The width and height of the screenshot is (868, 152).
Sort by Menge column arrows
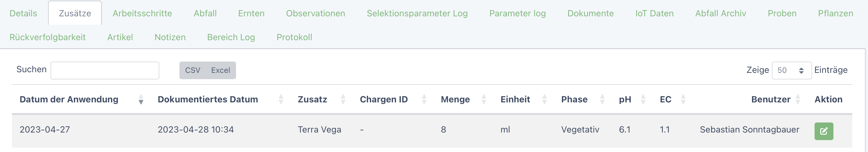pos(484,100)
